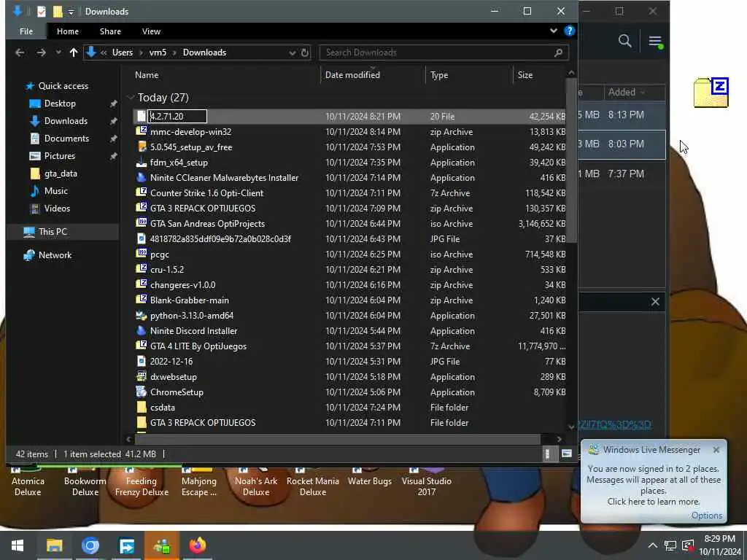Viewport: 747px width, 560px height.
Task: Expand the ribbon with chevron
Action: [x=554, y=31]
